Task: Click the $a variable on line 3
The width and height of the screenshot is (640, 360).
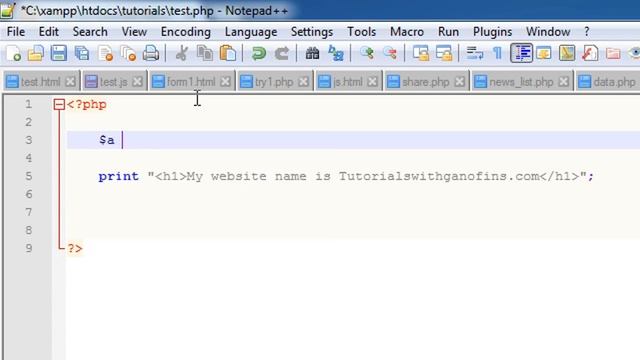Action: coord(107,140)
